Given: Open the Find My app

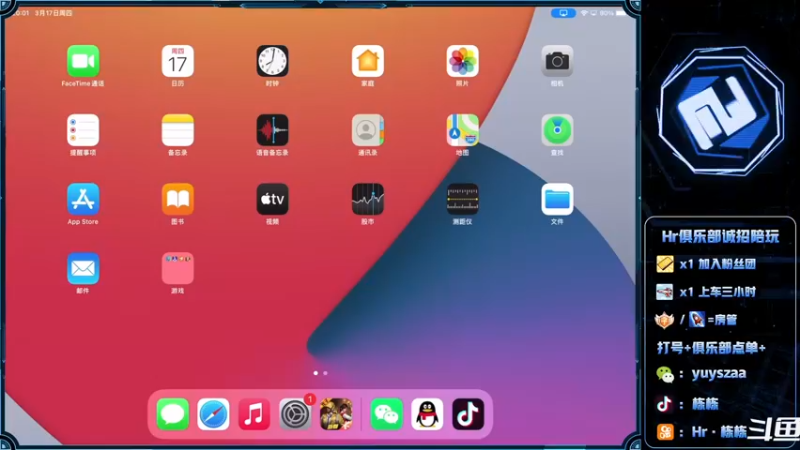Looking at the screenshot, I should click(557, 130).
